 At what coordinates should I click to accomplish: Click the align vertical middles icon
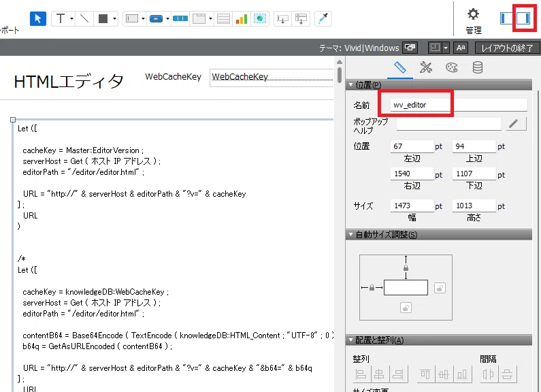point(444,374)
